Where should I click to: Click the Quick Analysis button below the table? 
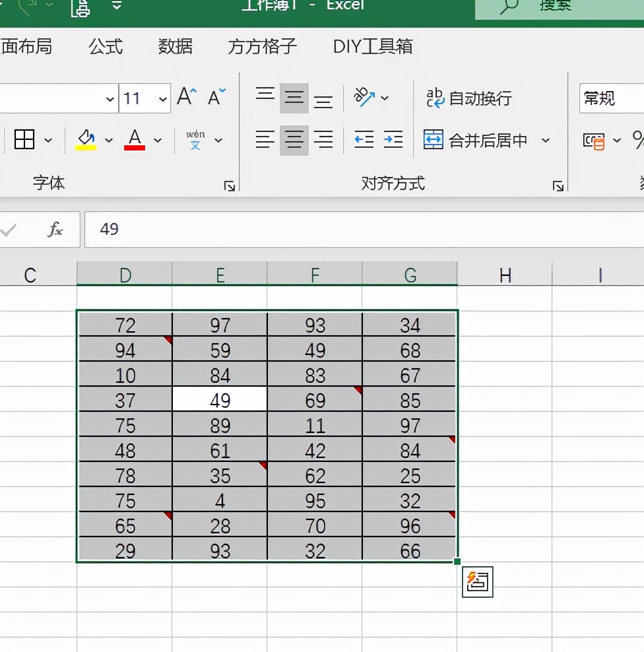point(477,582)
